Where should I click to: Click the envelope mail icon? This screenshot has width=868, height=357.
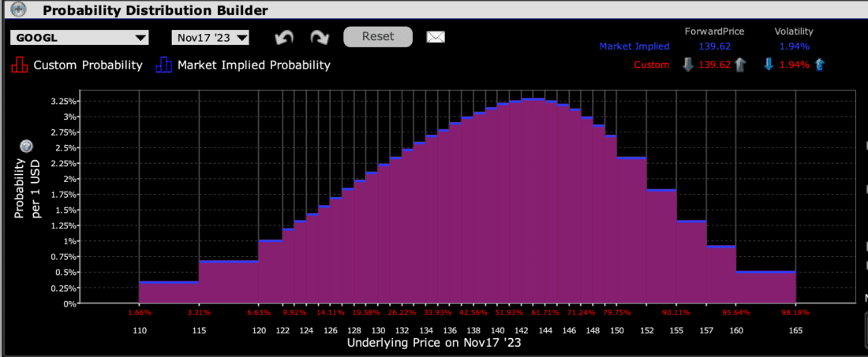pos(436,37)
